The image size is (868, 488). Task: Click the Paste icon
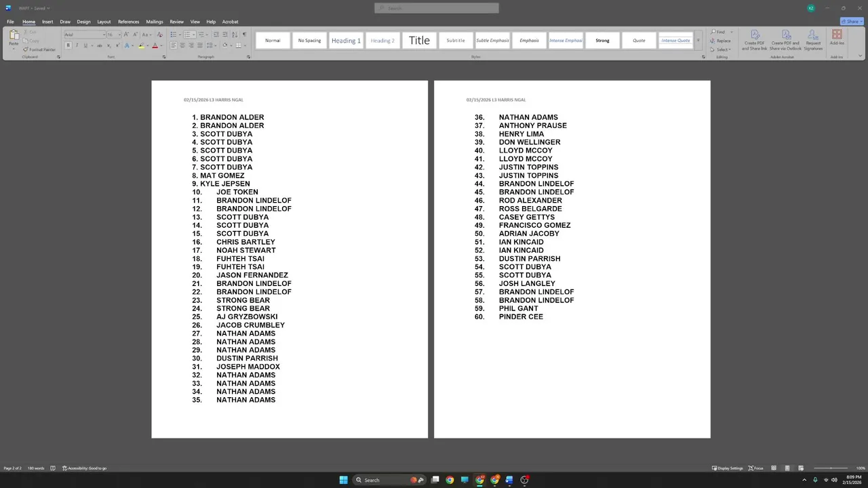click(14, 35)
